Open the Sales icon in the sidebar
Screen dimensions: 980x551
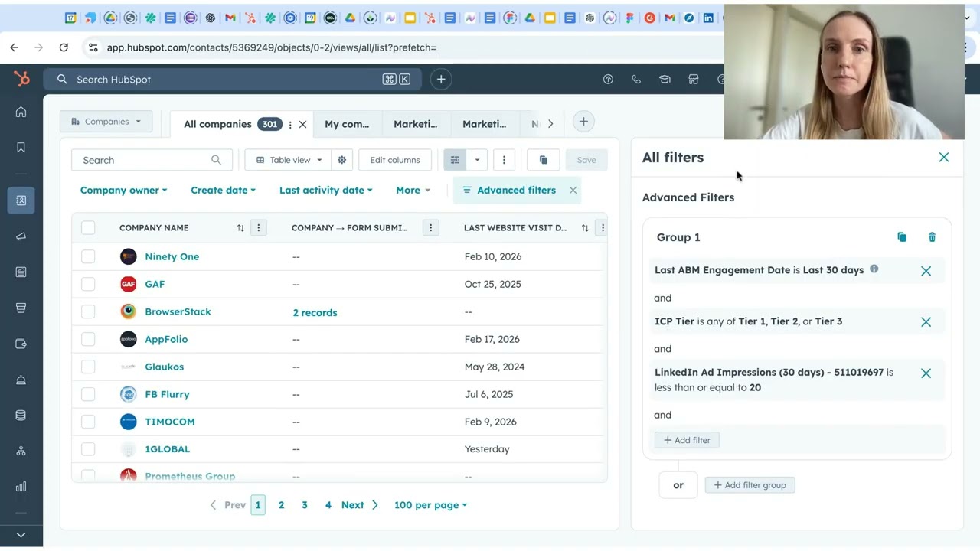(x=21, y=308)
